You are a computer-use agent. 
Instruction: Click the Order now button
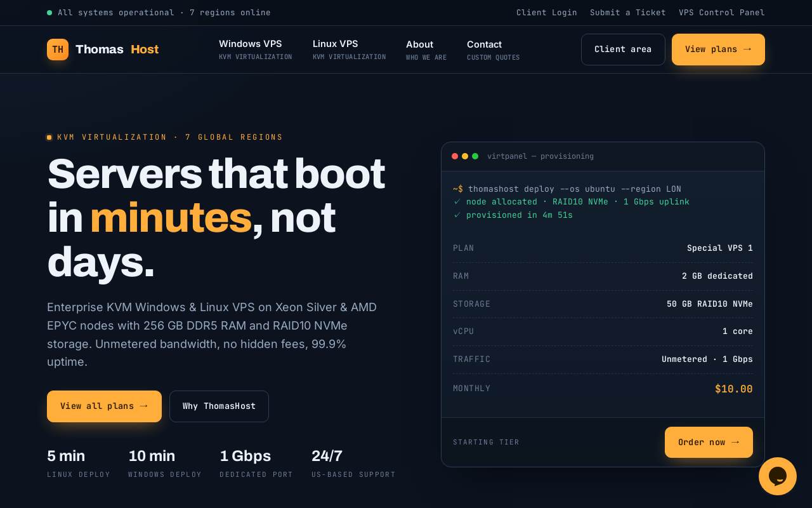pyautogui.click(x=709, y=442)
